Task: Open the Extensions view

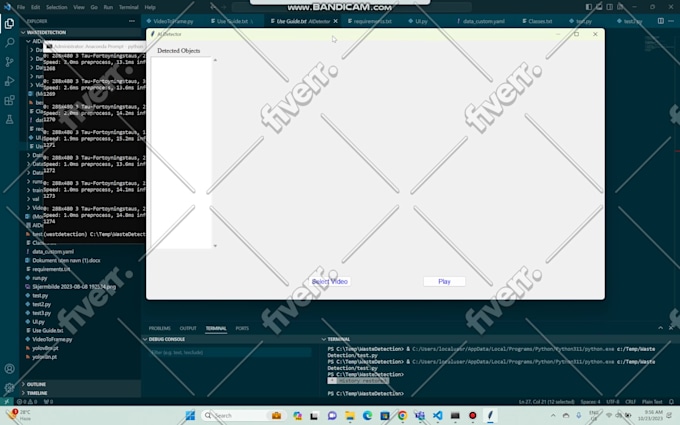Action: (9, 100)
